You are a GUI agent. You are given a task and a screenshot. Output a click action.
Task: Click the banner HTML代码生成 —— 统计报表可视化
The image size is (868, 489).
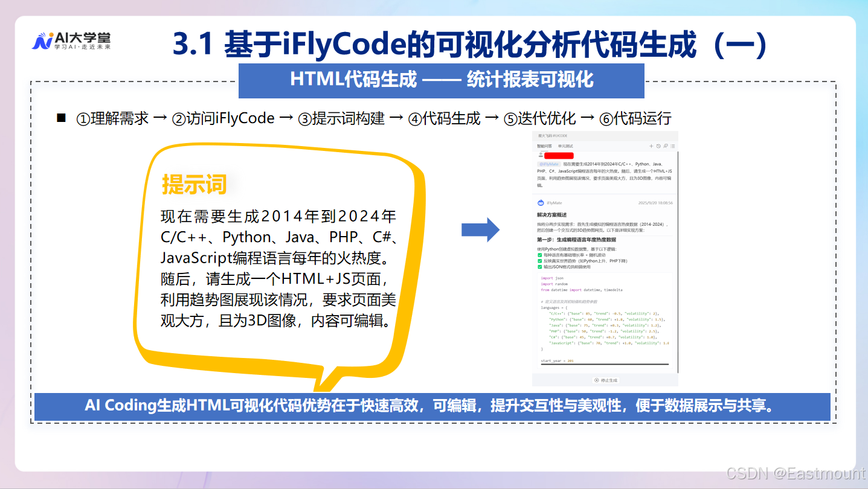click(x=442, y=80)
